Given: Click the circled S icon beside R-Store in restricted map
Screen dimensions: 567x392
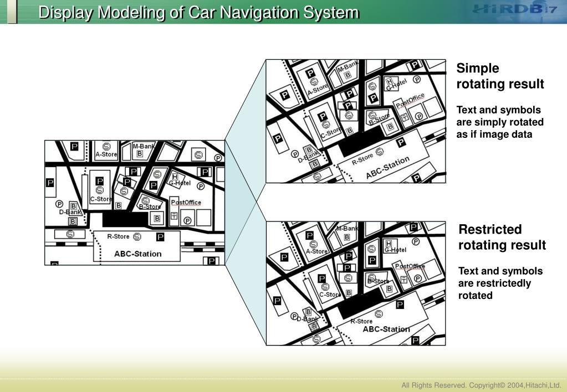Looking at the screenshot, I should point(379,313).
